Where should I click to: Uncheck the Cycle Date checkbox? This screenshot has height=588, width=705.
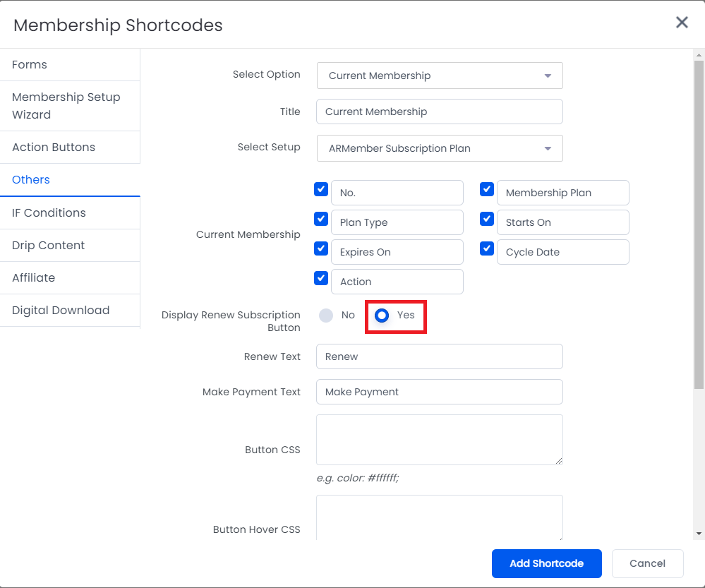tap(487, 248)
